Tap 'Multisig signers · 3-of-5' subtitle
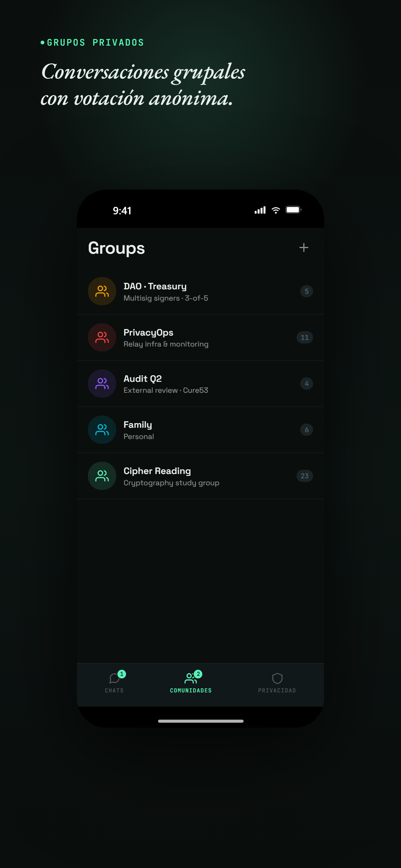Screen dimensions: 401x868 [x=166, y=298]
